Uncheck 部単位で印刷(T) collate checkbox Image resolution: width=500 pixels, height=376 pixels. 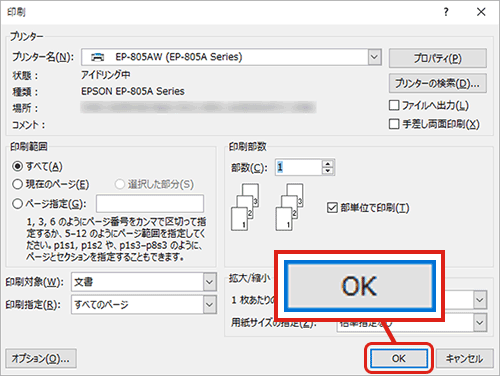332,208
